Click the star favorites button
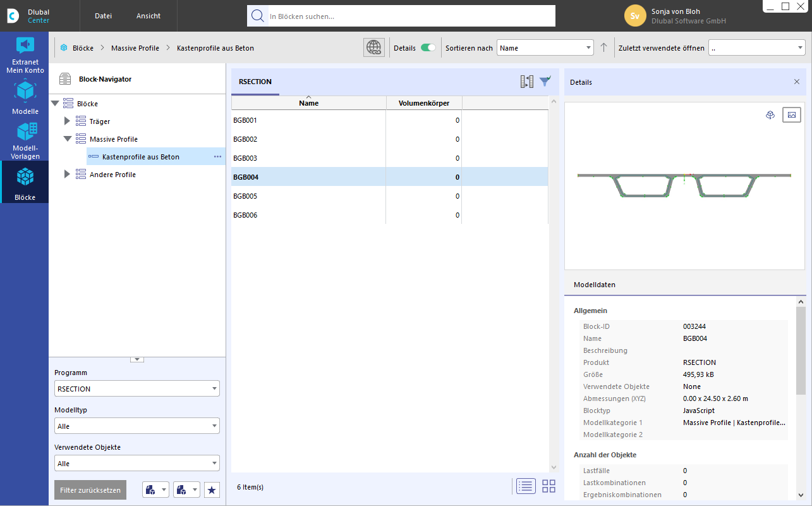Screen dimensions: 812x506 212,490
